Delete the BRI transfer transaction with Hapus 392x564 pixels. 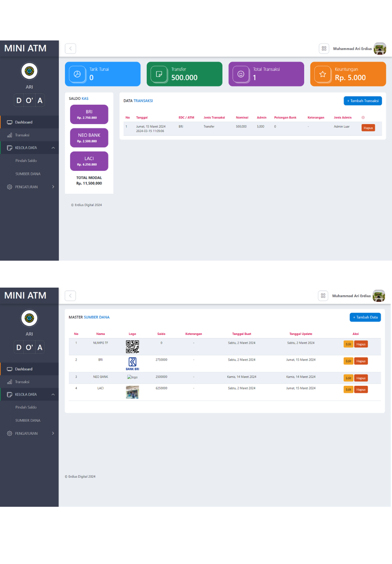(368, 128)
